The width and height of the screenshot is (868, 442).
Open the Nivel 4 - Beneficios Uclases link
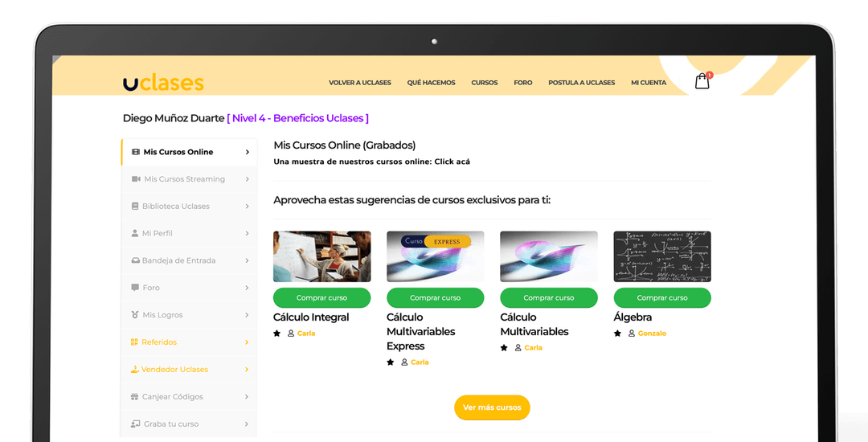[x=298, y=118]
